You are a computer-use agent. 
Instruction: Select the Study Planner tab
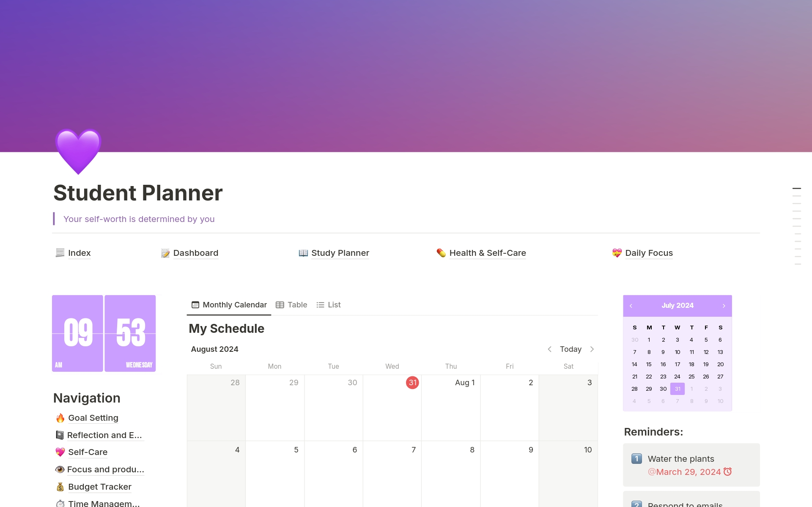pyautogui.click(x=340, y=252)
